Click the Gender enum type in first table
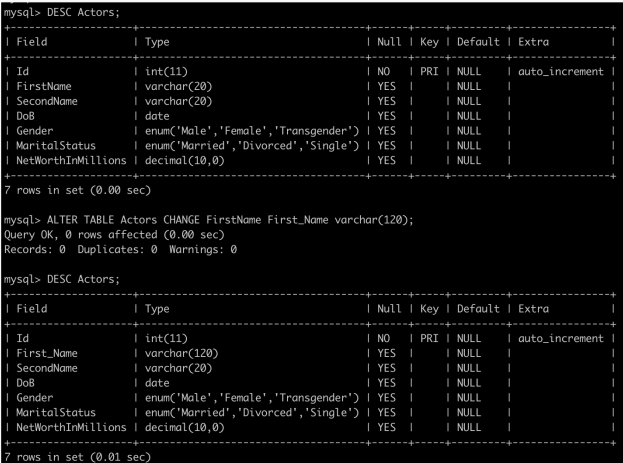 (252, 131)
